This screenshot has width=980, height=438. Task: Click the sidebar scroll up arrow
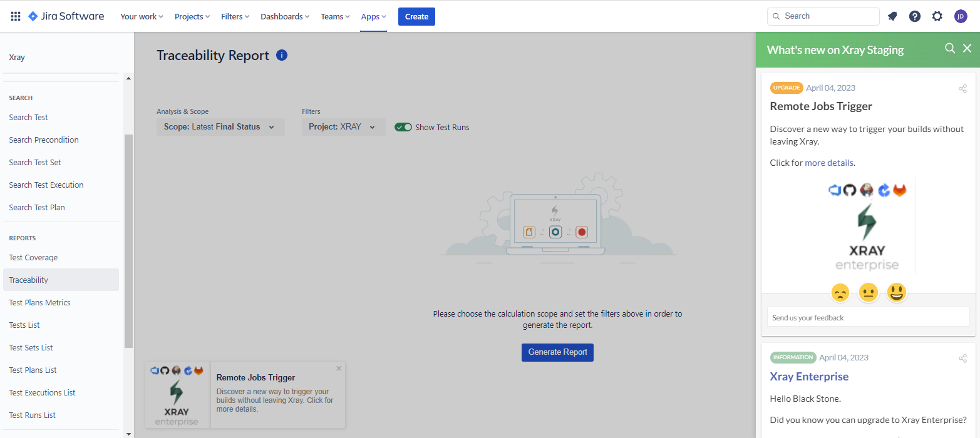(x=129, y=78)
